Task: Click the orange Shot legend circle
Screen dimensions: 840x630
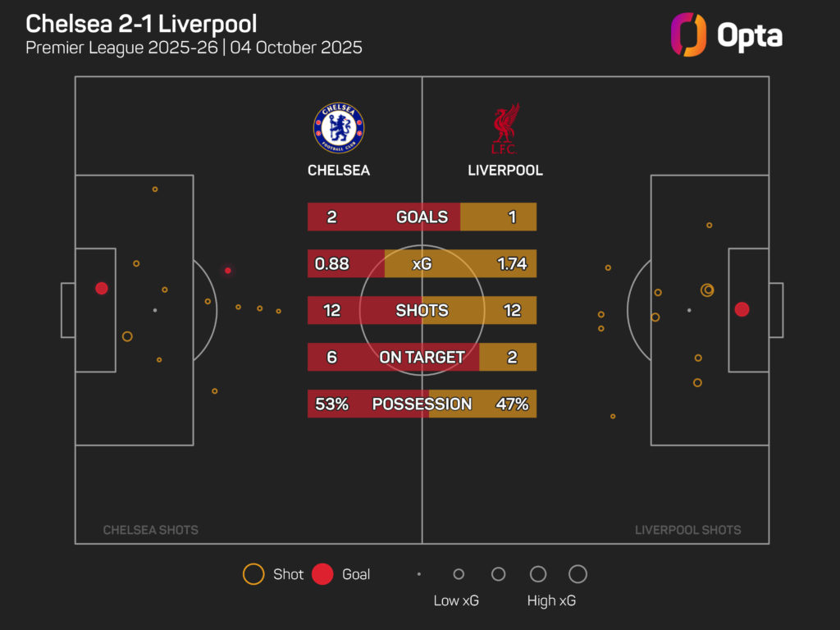Action: [x=253, y=574]
